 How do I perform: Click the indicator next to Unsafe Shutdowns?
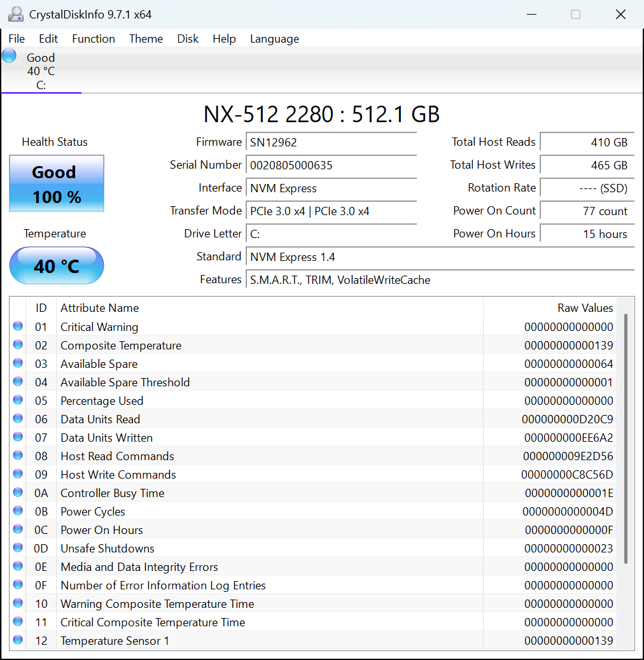click(17, 547)
